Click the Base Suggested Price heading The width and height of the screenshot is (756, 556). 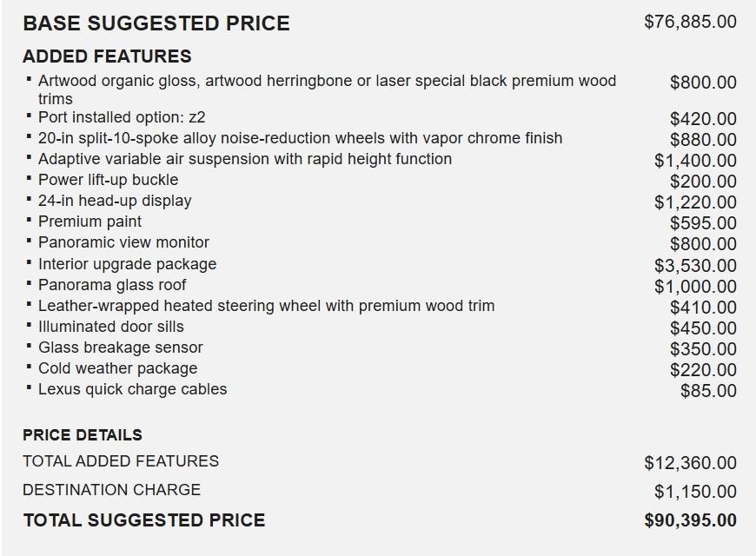(156, 23)
